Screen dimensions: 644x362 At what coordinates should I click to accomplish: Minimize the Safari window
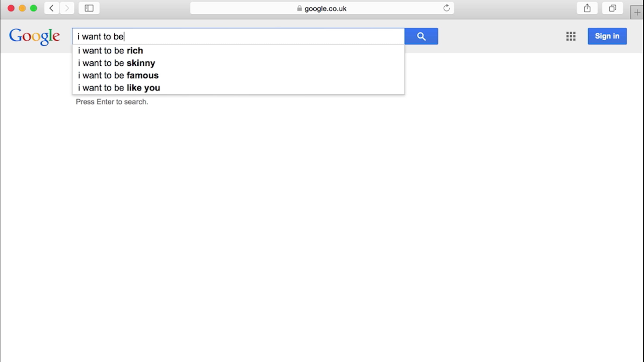point(22,8)
